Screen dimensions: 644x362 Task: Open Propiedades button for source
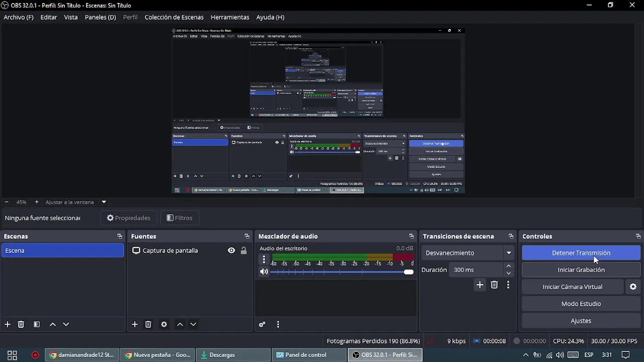[129, 218]
